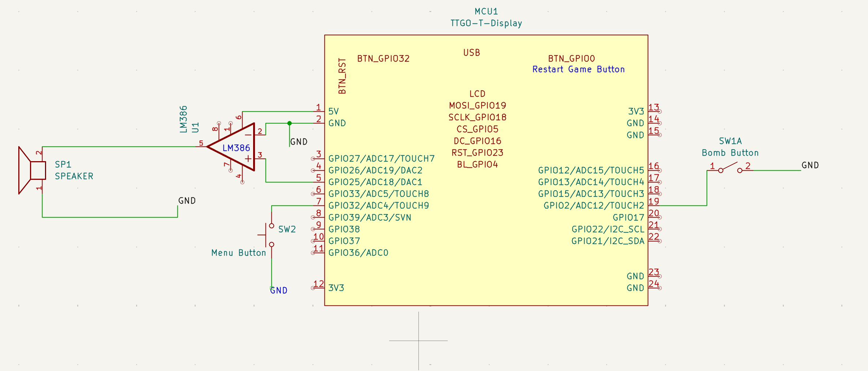Click the GPIO32/ADC4/TOUCH9 pin
The image size is (868, 371).
(x=378, y=205)
